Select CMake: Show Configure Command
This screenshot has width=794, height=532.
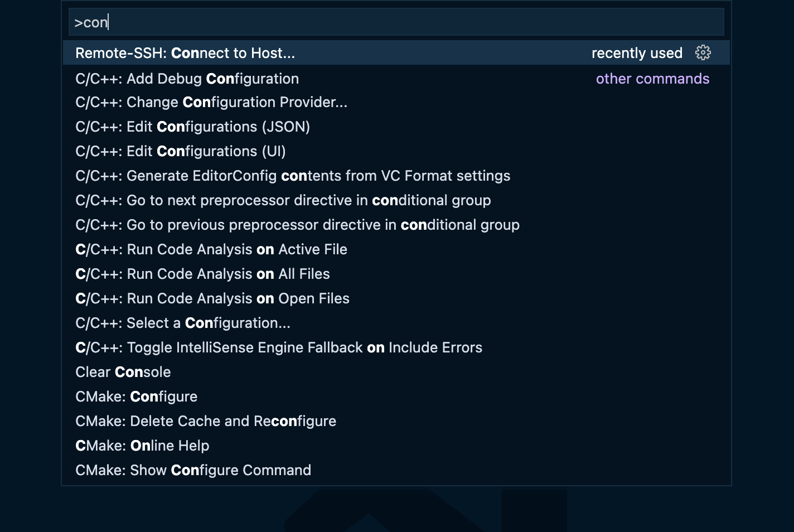pos(396,470)
